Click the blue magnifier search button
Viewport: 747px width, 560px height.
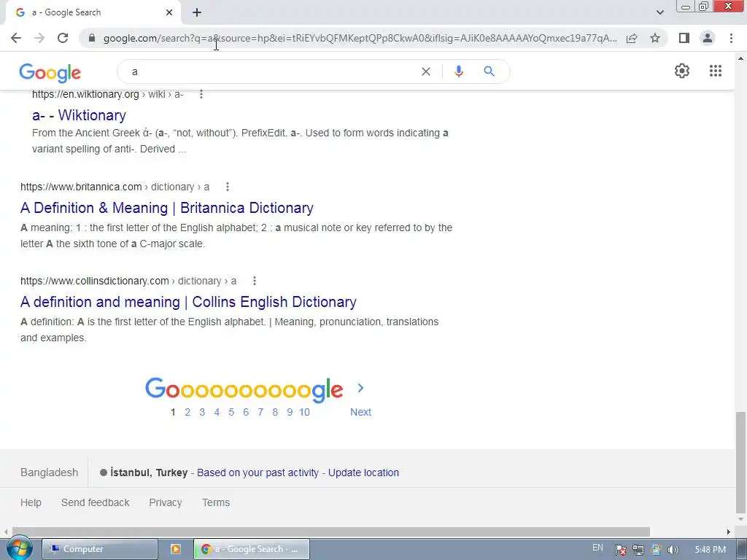(x=489, y=71)
